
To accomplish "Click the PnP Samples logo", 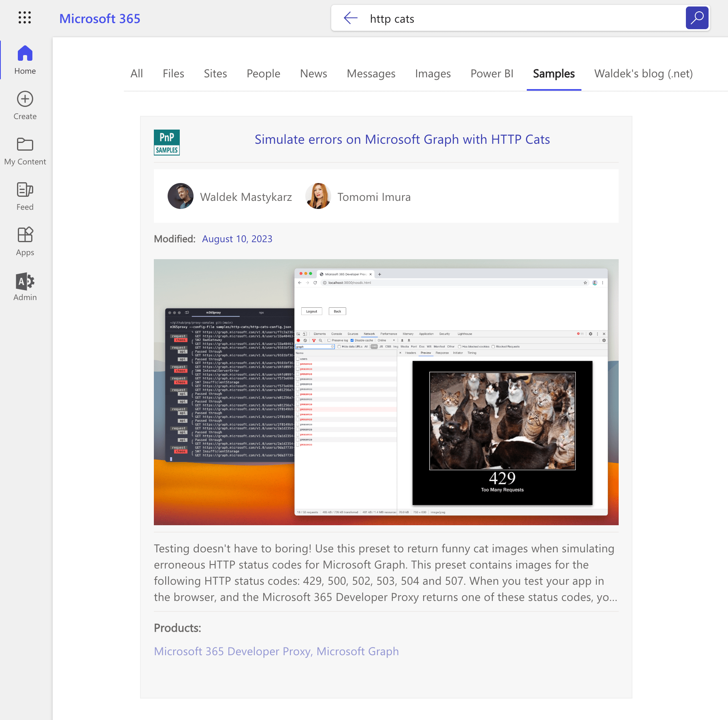I will pos(167,143).
